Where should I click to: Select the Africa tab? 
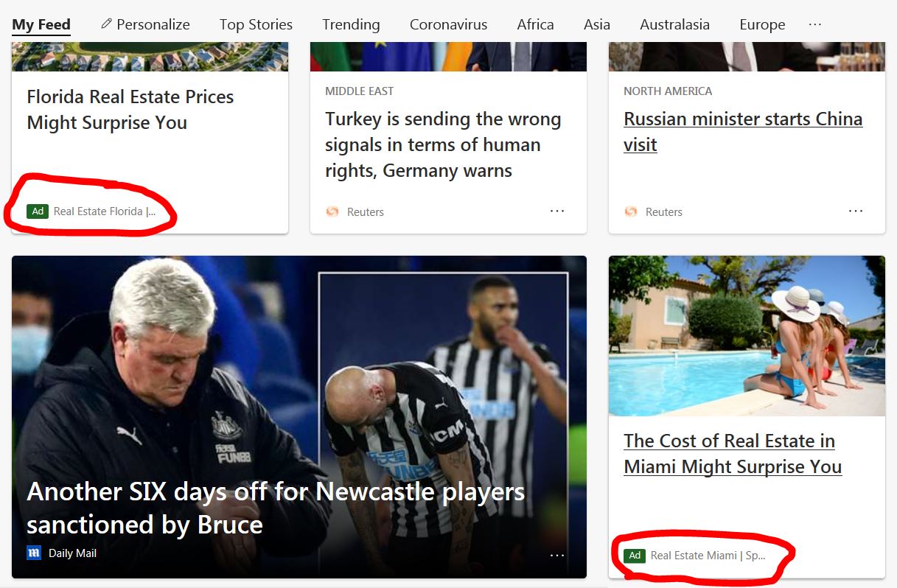535,24
